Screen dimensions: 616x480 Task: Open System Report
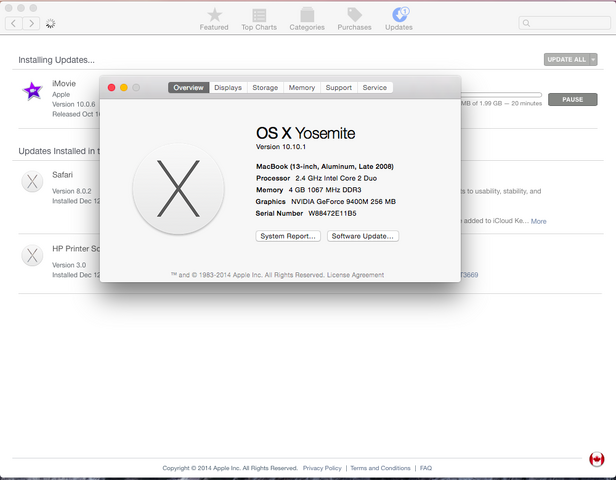point(288,236)
